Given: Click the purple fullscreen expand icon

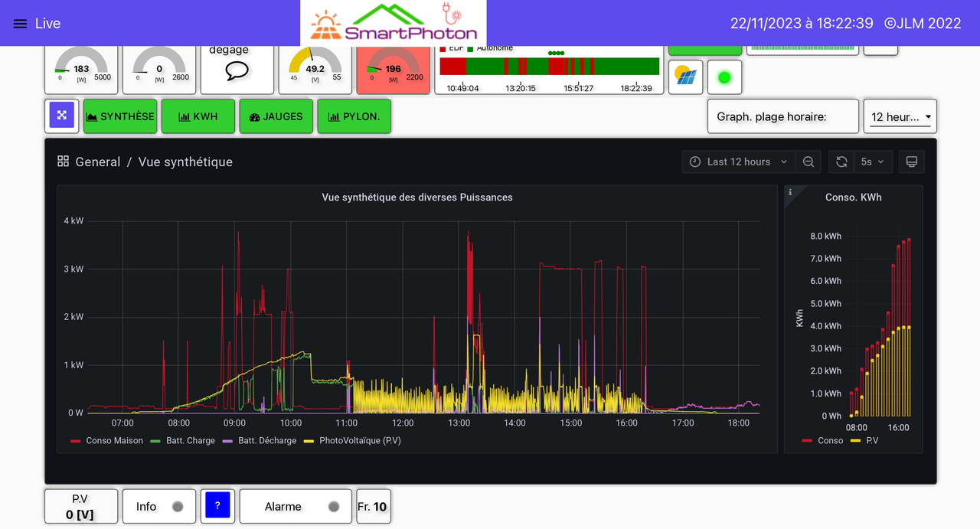Looking at the screenshot, I should point(62,116).
